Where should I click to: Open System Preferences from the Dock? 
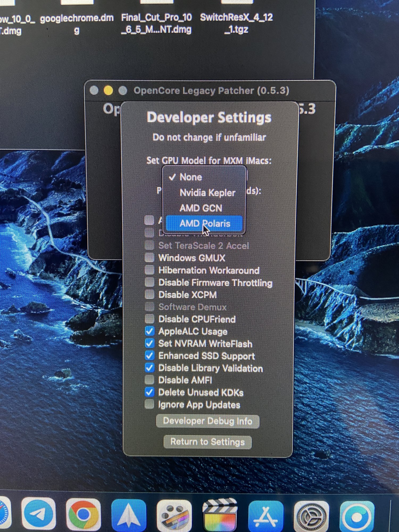click(x=311, y=517)
